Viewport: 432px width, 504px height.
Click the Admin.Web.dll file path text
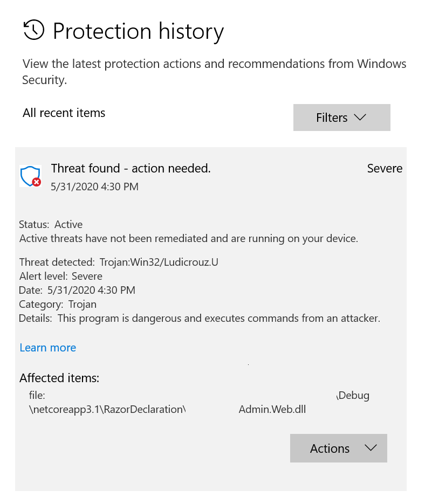[x=272, y=410]
